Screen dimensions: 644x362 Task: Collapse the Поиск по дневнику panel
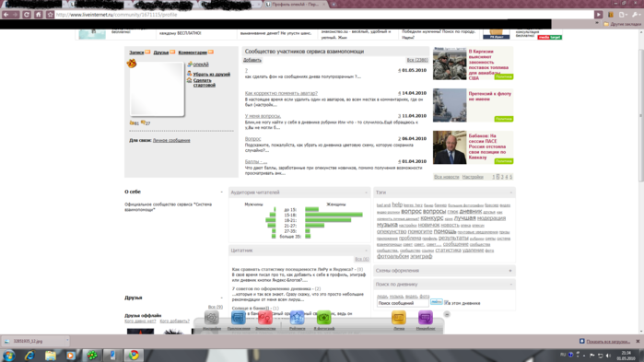pyautogui.click(x=511, y=284)
